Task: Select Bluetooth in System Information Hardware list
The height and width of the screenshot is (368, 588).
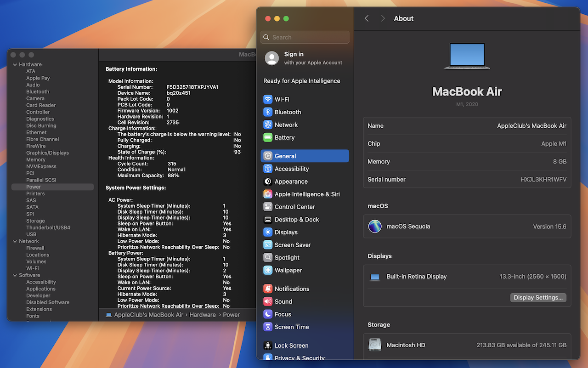Action: 38,92
